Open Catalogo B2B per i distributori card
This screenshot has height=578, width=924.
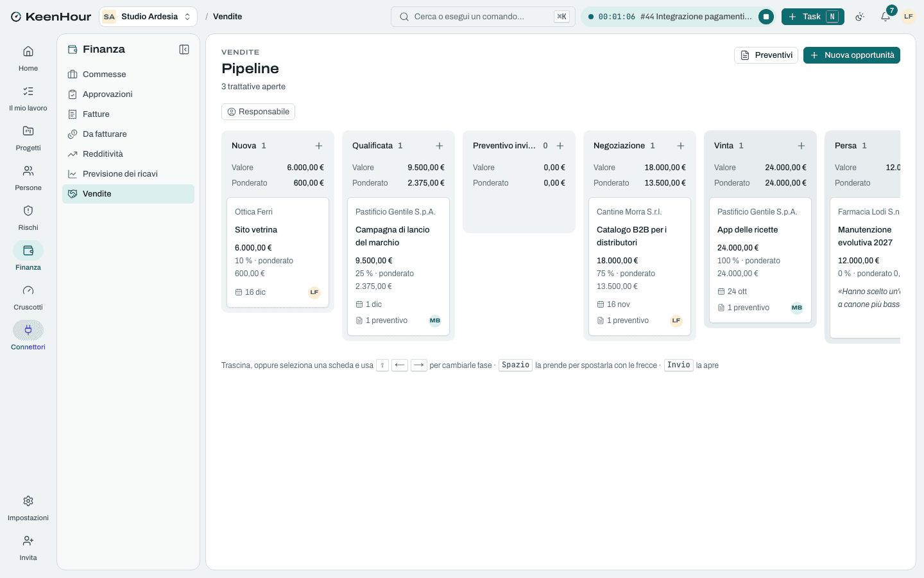point(640,267)
